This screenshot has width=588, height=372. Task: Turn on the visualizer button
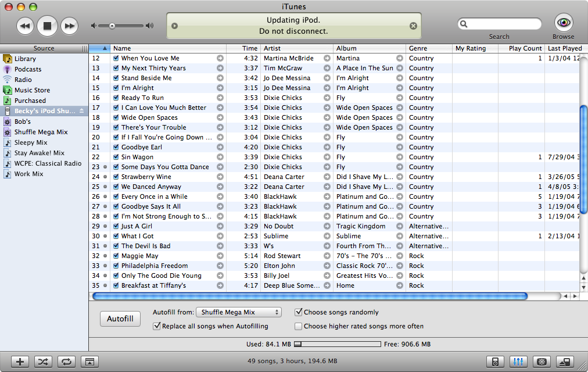tap(542, 362)
